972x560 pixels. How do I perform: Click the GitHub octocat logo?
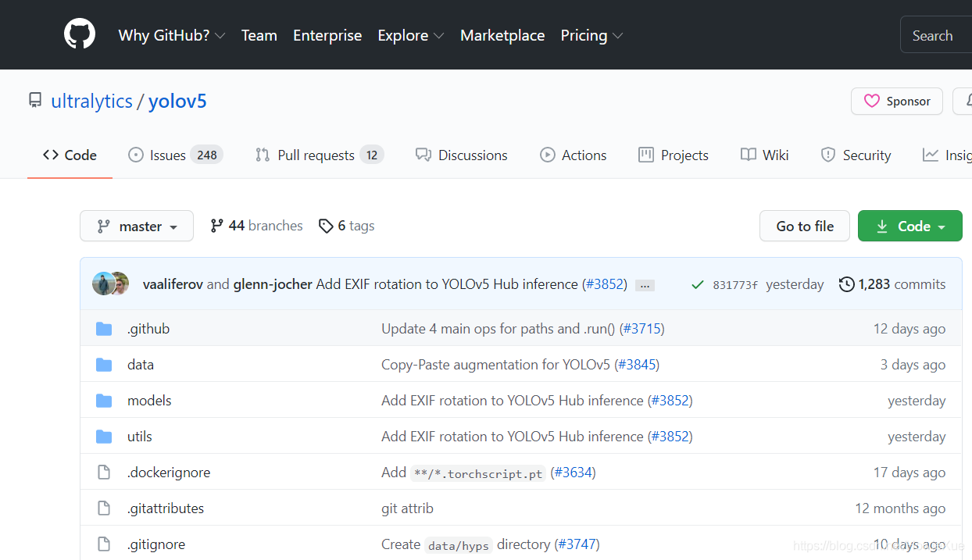(80, 35)
